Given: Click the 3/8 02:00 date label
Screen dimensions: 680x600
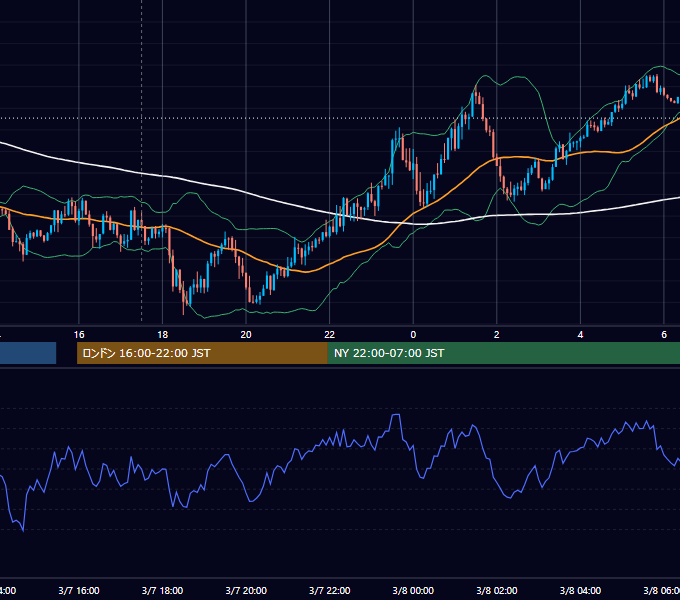Looking at the screenshot, I should 497,590.
